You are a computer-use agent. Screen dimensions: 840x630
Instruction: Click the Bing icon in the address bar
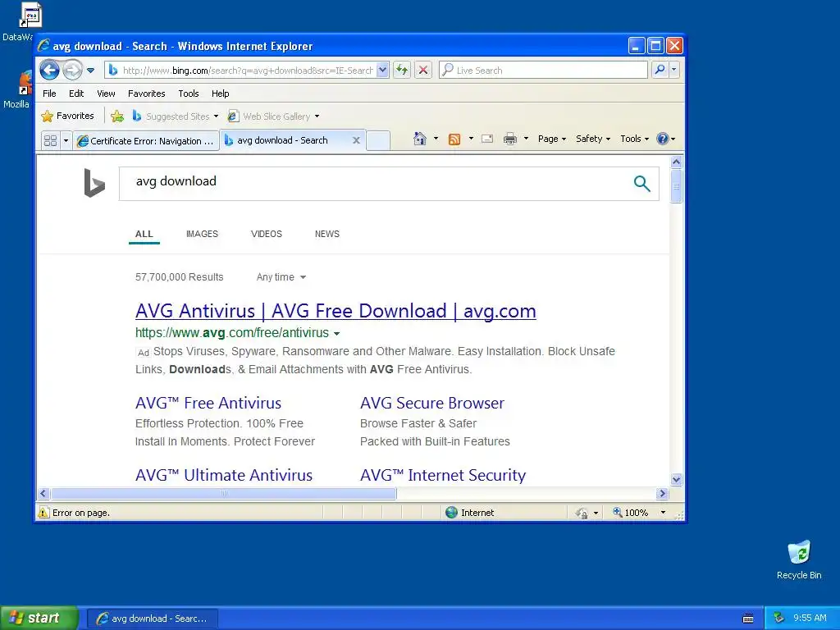113,71
